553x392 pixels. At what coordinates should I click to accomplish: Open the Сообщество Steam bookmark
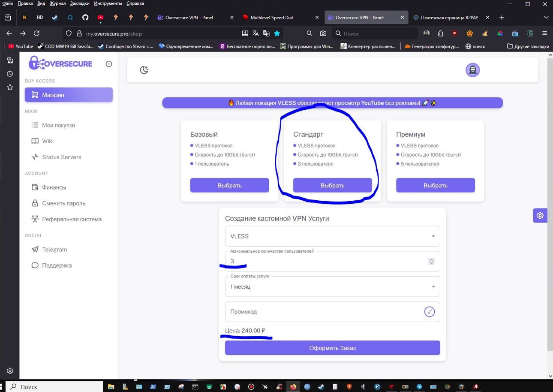coord(125,46)
